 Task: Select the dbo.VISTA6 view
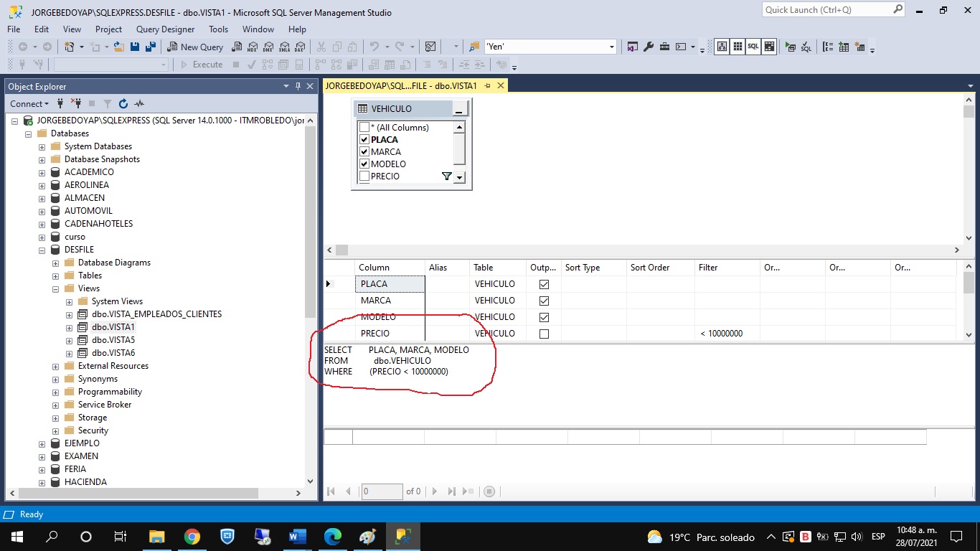[x=113, y=353]
